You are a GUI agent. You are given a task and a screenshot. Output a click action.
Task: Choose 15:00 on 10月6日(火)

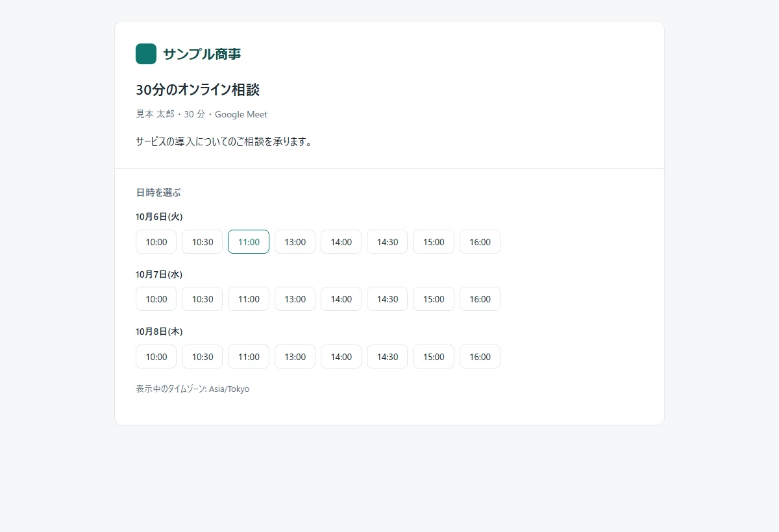point(434,242)
